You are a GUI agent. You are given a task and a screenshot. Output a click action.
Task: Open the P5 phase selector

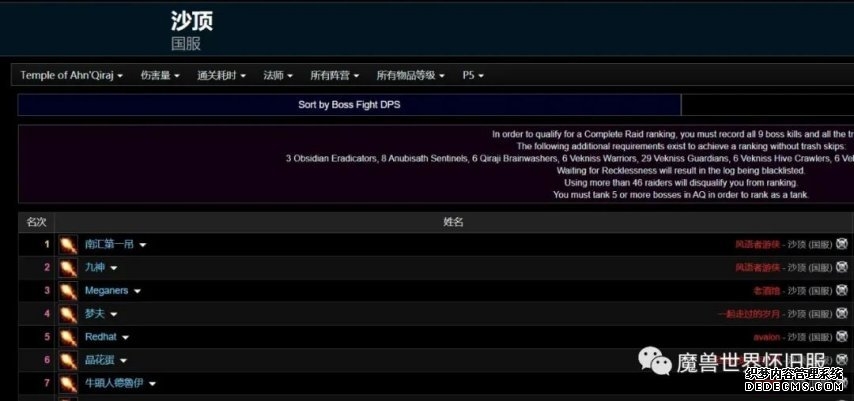pos(473,75)
